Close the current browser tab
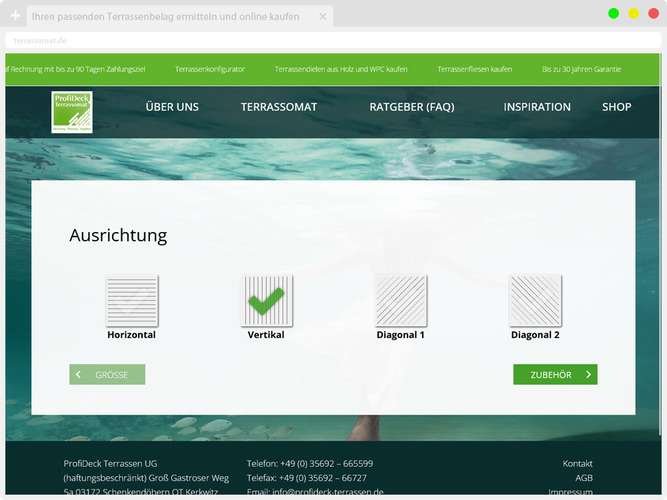This screenshot has height=500, width=667. tap(322, 17)
